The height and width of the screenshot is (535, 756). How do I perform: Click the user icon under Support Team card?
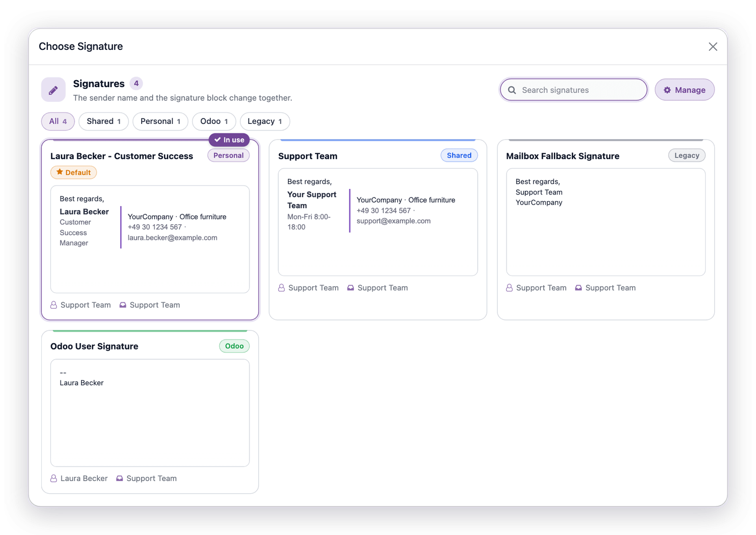[282, 288]
